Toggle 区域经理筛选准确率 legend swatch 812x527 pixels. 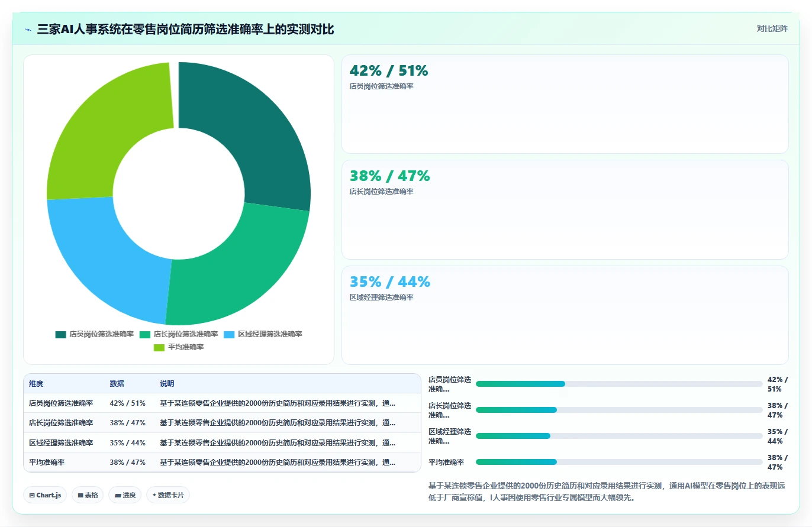(x=229, y=334)
